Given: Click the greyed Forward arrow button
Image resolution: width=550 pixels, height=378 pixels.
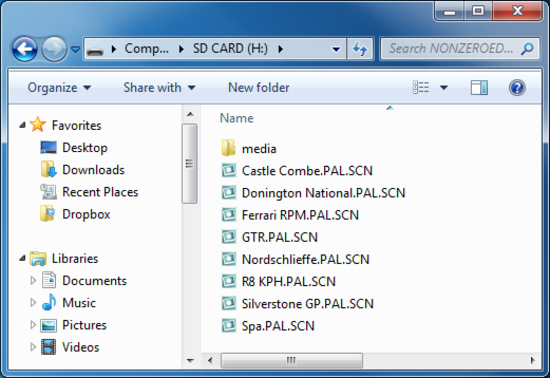Looking at the screenshot, I should [54, 49].
